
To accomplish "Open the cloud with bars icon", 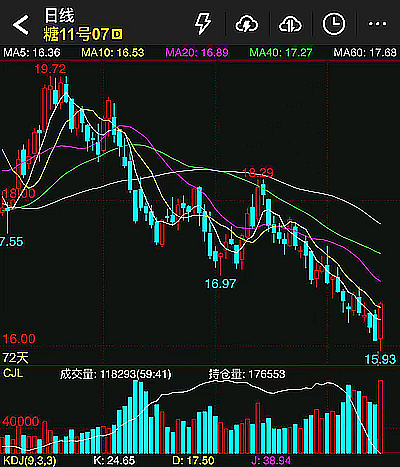I will (x=290, y=24).
